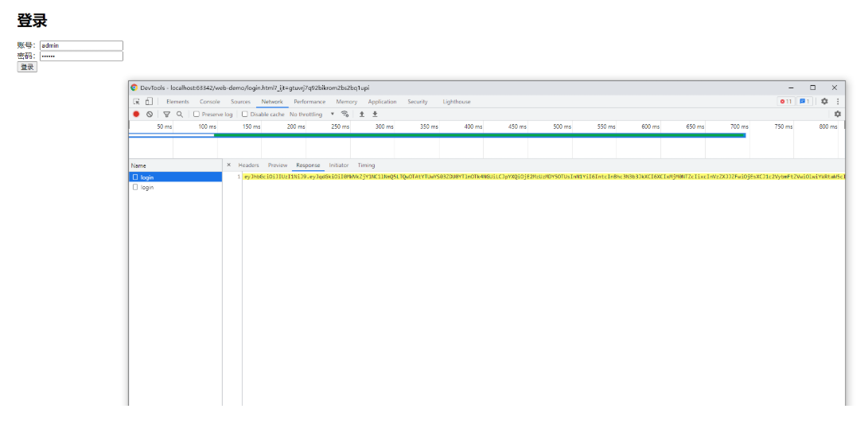The height and width of the screenshot is (432, 868).
Task: Stop recording the network log
Action: pos(136,114)
